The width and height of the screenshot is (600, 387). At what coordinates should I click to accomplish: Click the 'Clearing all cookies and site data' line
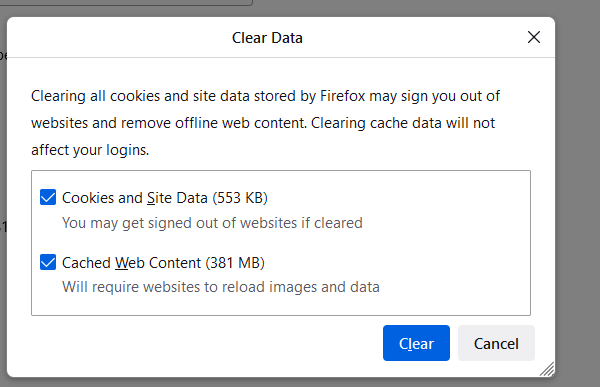point(266,96)
